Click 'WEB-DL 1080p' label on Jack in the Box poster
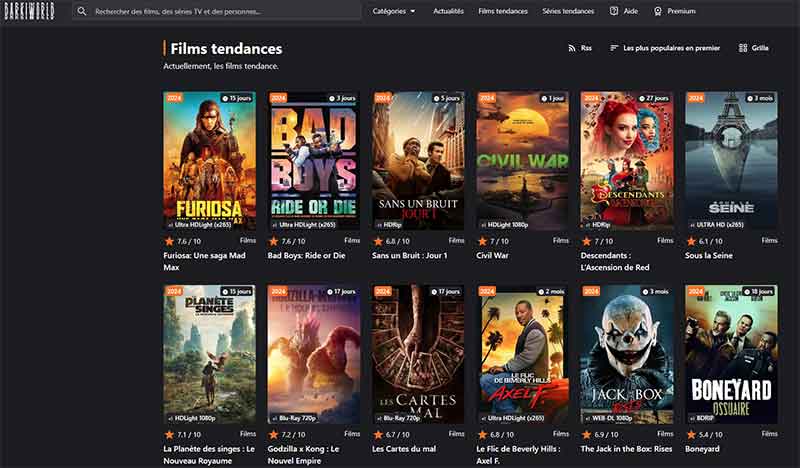800x468 pixels. tap(609, 418)
